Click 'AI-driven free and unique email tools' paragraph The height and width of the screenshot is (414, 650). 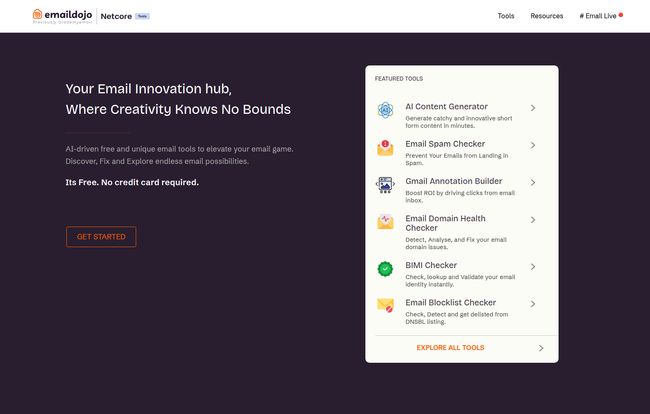pyautogui.click(x=179, y=155)
